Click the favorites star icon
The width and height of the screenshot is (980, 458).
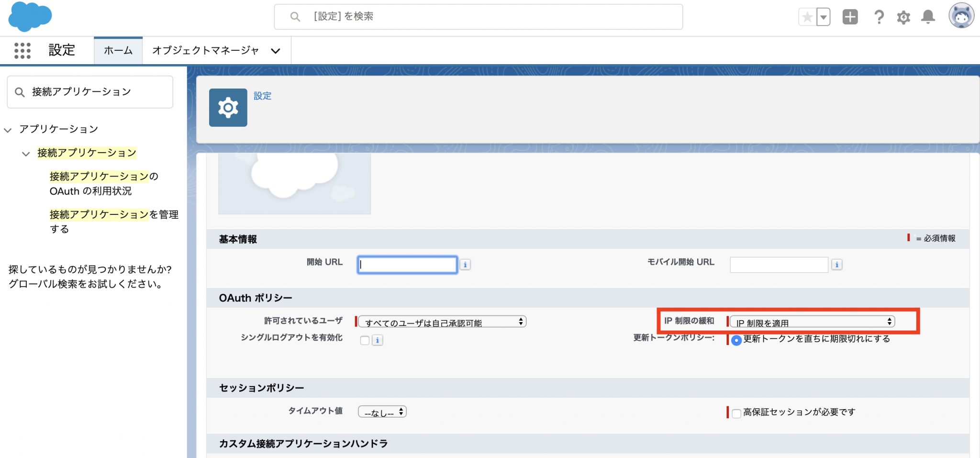click(807, 17)
